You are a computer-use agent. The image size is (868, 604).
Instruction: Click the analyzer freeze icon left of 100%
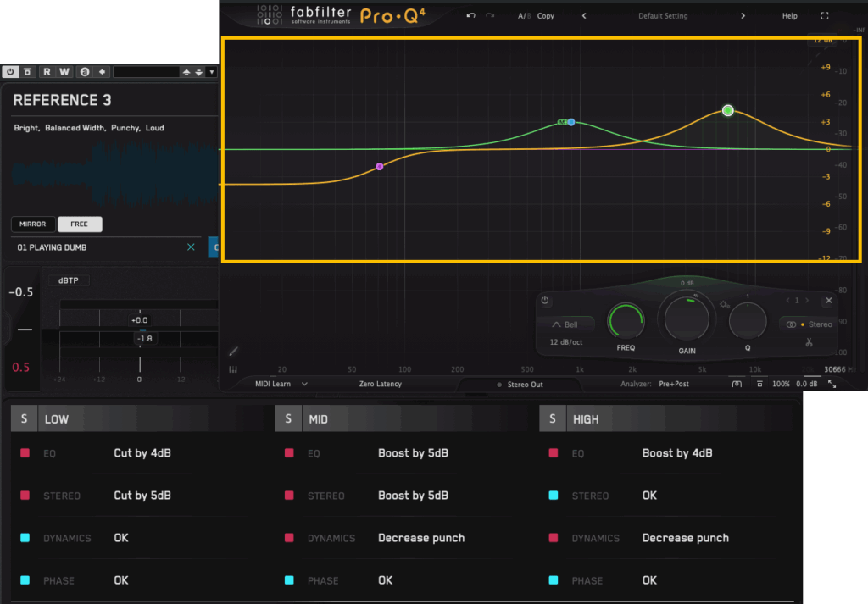point(737,384)
